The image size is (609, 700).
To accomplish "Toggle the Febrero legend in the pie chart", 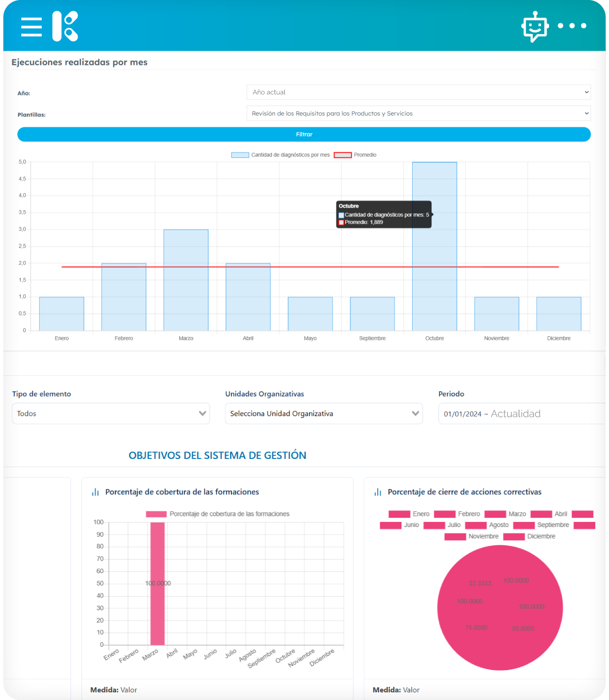I will click(457, 514).
